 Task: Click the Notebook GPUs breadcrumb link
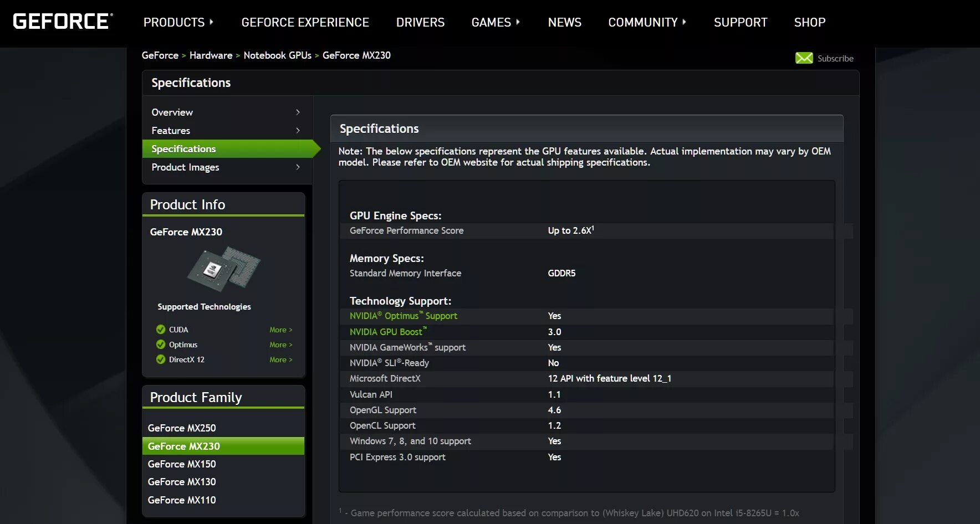[277, 55]
